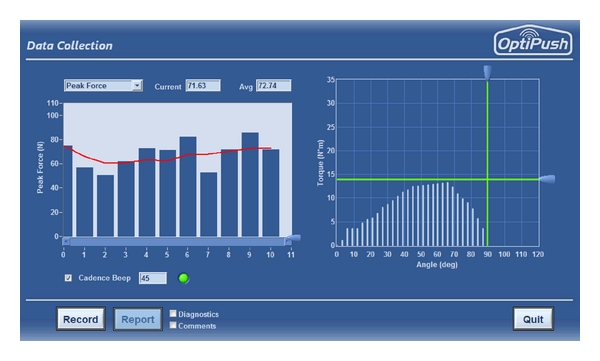Screen dimensions: 600x361
Task: Click the green cadence indicator light
Action: [x=183, y=278]
